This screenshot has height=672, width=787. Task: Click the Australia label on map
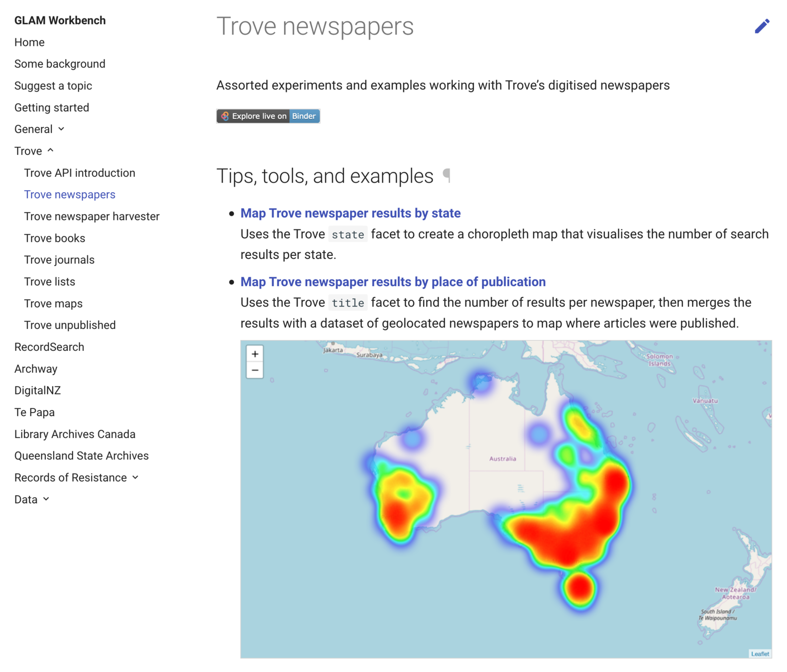tap(502, 458)
